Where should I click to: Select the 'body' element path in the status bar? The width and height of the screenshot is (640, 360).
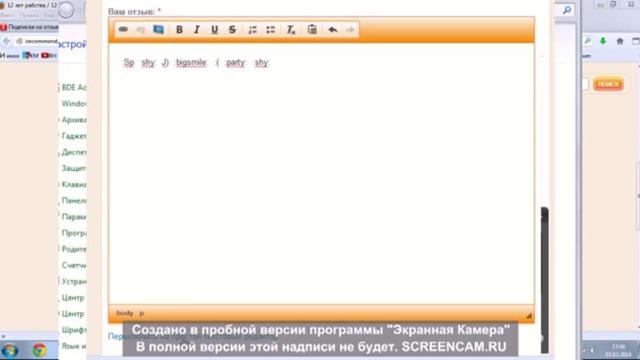pyautogui.click(x=124, y=313)
